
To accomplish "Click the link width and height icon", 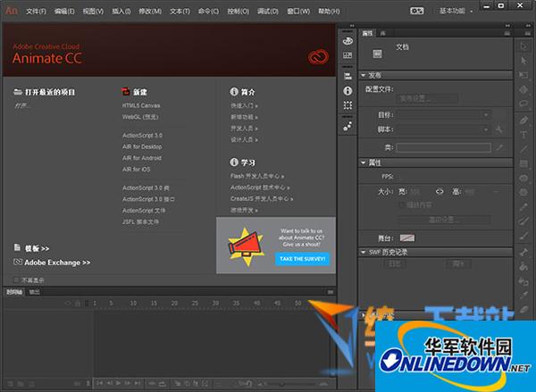I will (x=440, y=192).
